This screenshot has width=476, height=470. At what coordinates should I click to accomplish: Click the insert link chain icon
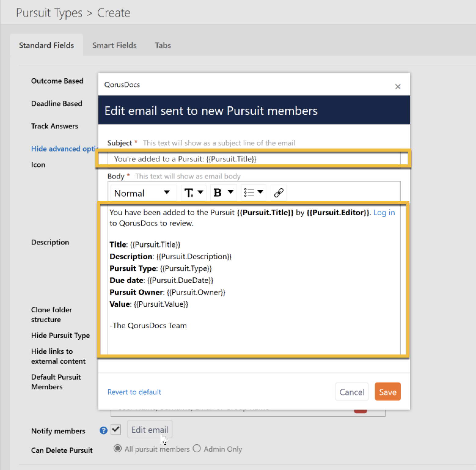pyautogui.click(x=279, y=193)
